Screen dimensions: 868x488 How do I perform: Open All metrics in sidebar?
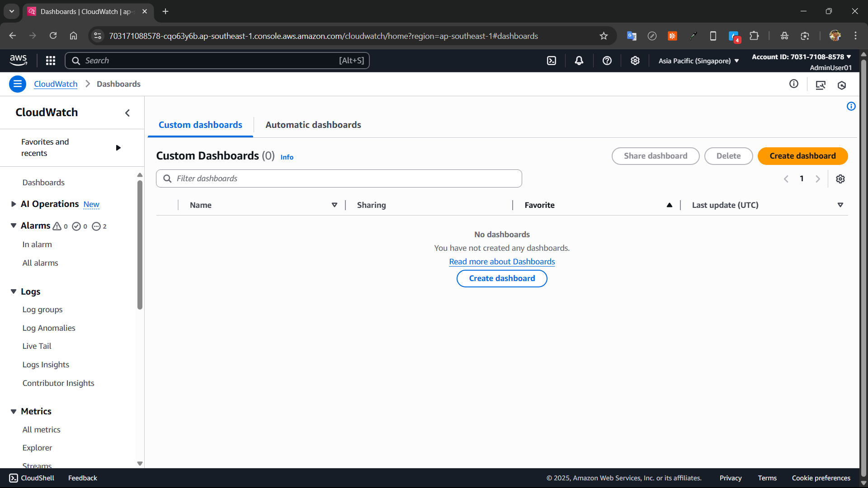(41, 430)
